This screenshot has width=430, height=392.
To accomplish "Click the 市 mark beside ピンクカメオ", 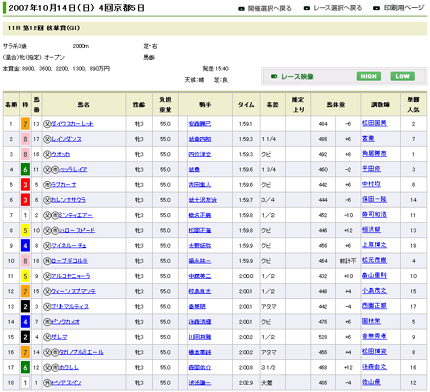I will coord(47,322).
